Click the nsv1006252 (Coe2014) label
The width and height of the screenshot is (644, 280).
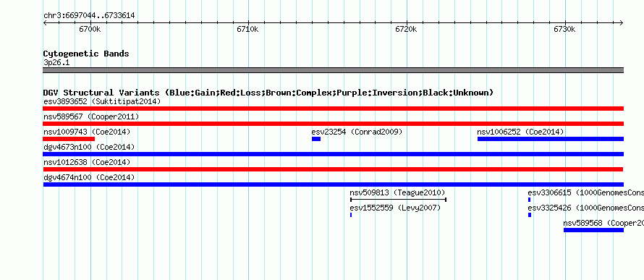pos(520,132)
